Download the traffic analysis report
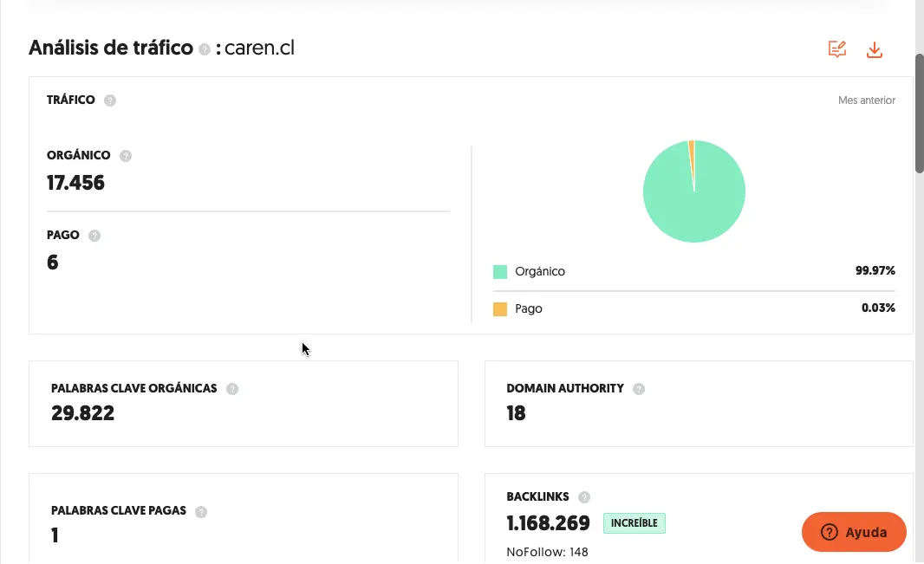The image size is (924, 564). (x=875, y=50)
